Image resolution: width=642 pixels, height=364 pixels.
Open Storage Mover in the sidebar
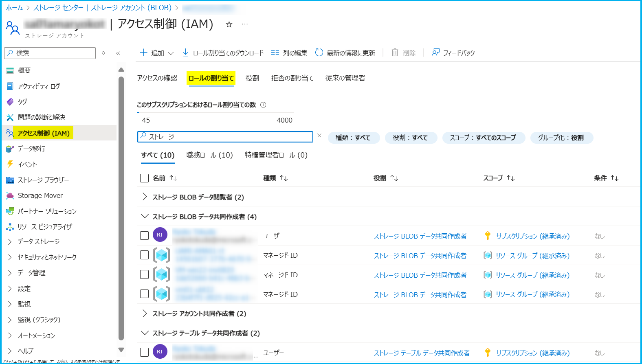[x=40, y=195]
